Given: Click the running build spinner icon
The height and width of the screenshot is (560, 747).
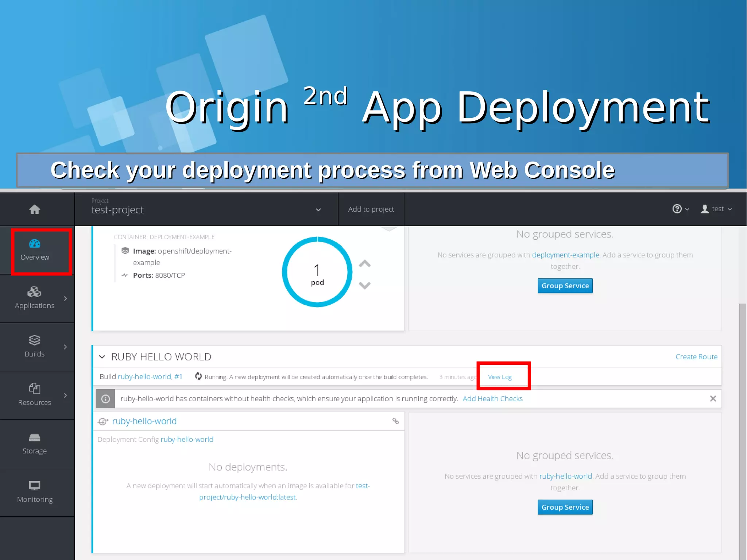Looking at the screenshot, I should [198, 376].
